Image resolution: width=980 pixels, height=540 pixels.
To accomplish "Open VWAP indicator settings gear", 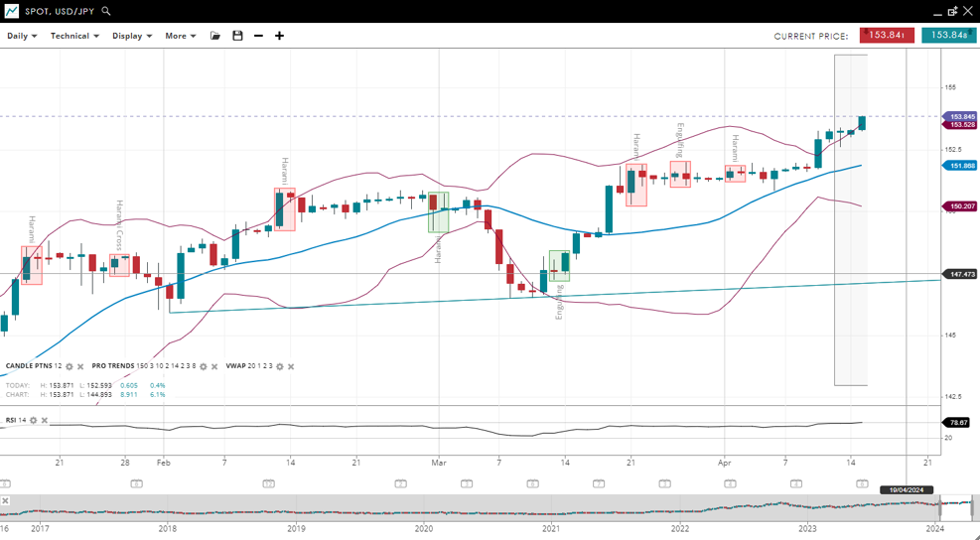I will click(280, 366).
